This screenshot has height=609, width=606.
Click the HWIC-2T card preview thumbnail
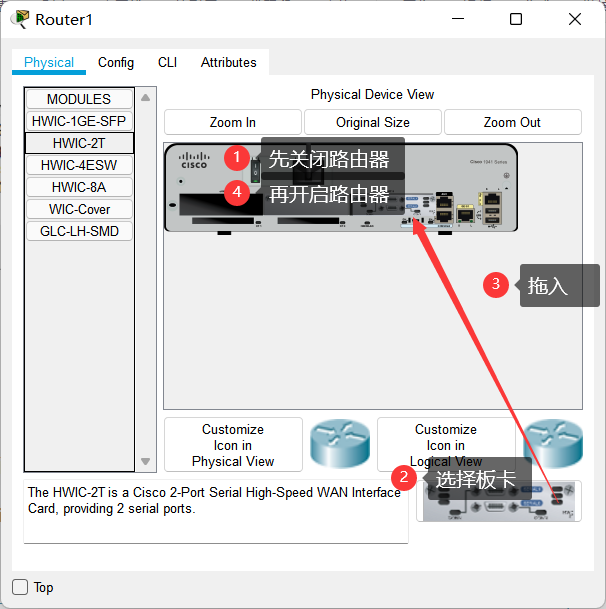(499, 501)
